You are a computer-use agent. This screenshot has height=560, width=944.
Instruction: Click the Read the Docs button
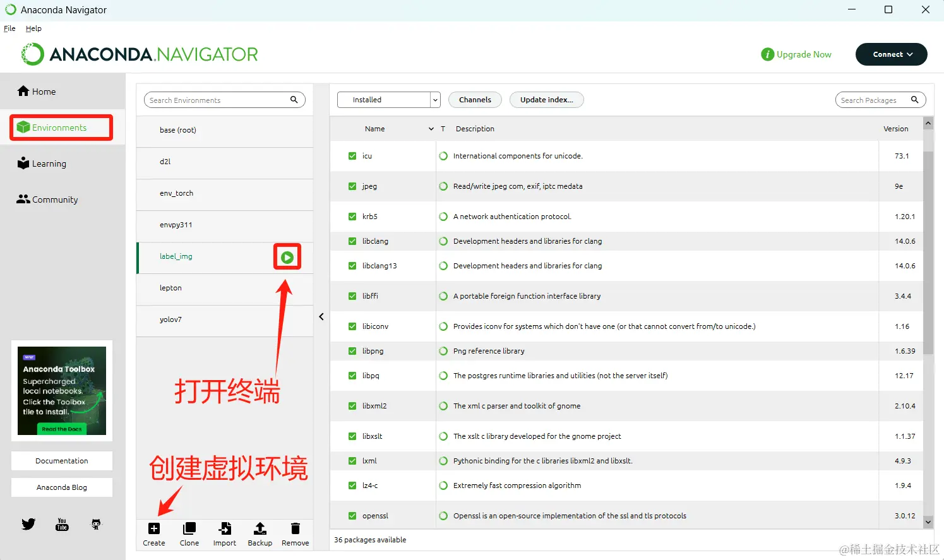click(x=62, y=429)
